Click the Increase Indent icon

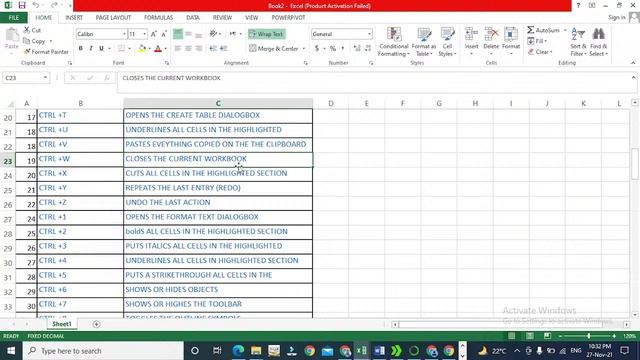(x=223, y=48)
